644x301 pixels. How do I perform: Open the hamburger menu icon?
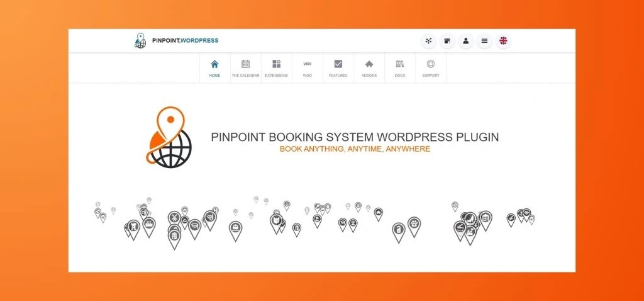(x=485, y=41)
